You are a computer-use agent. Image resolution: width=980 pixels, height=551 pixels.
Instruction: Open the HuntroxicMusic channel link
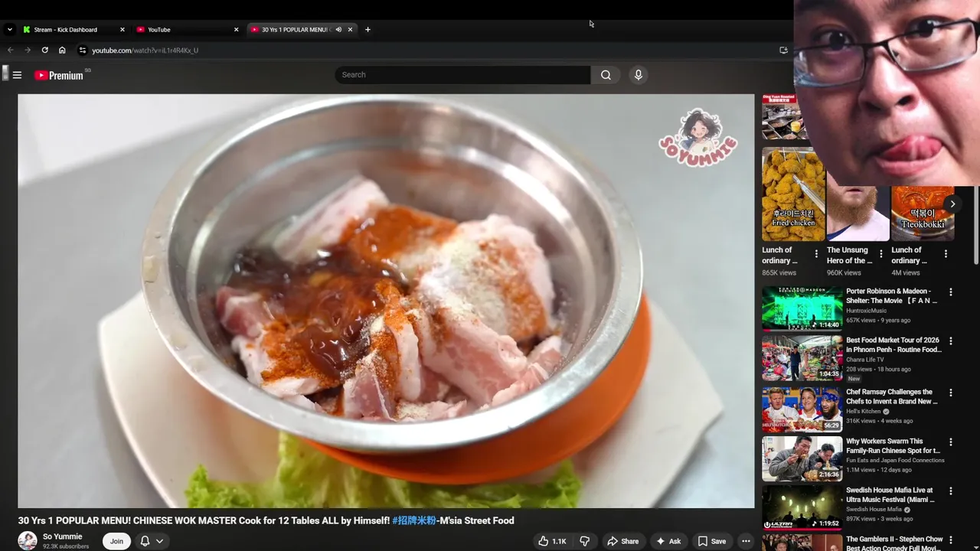[x=866, y=311]
